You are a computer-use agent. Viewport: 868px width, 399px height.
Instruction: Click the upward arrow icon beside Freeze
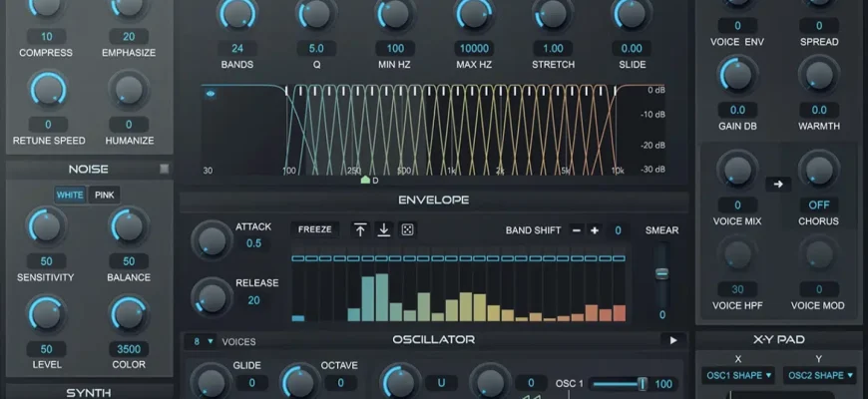(x=360, y=230)
